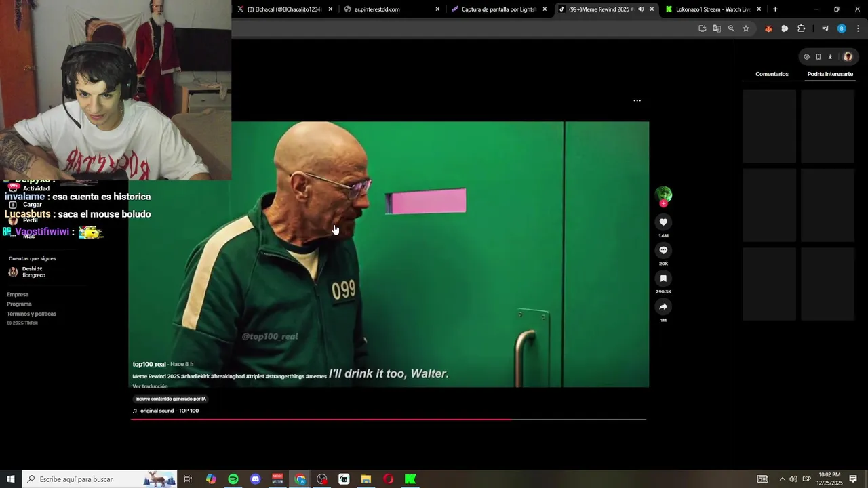Open Kick app from taskbar
This screenshot has width=868, height=488.
click(410, 479)
